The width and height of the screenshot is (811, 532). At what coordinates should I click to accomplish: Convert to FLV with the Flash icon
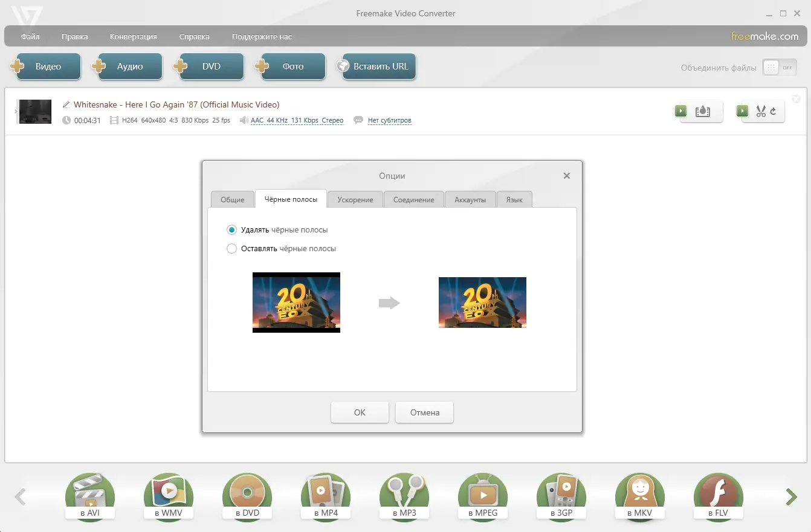coord(719,498)
